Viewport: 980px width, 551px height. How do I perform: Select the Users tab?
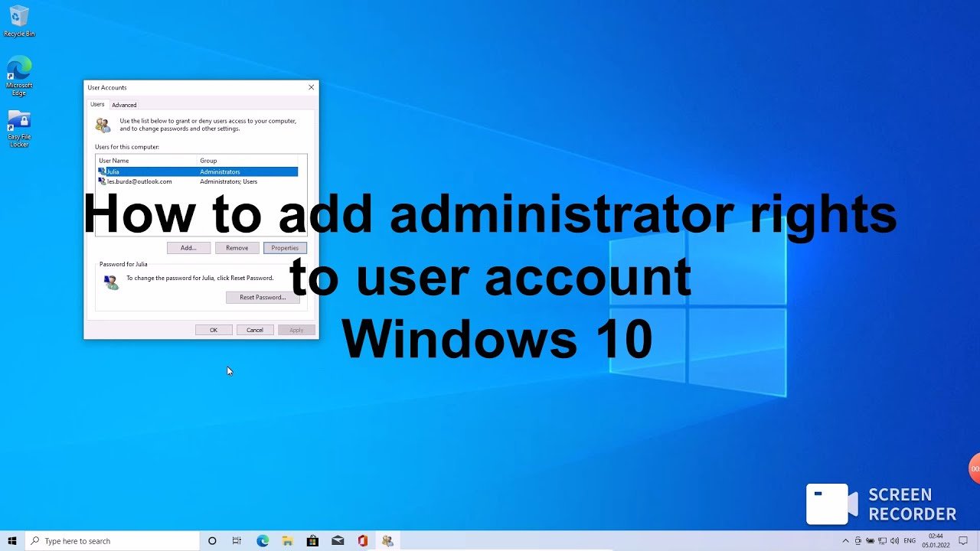[97, 104]
